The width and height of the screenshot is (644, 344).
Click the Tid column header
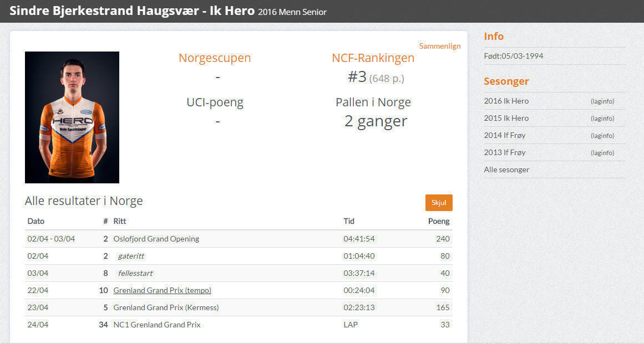tap(349, 222)
